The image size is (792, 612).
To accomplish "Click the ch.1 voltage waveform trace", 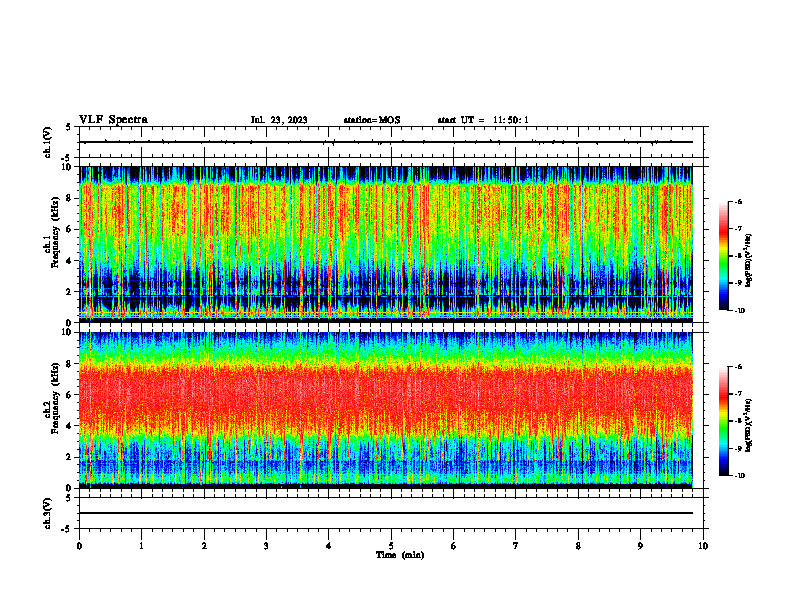I will click(x=386, y=142).
